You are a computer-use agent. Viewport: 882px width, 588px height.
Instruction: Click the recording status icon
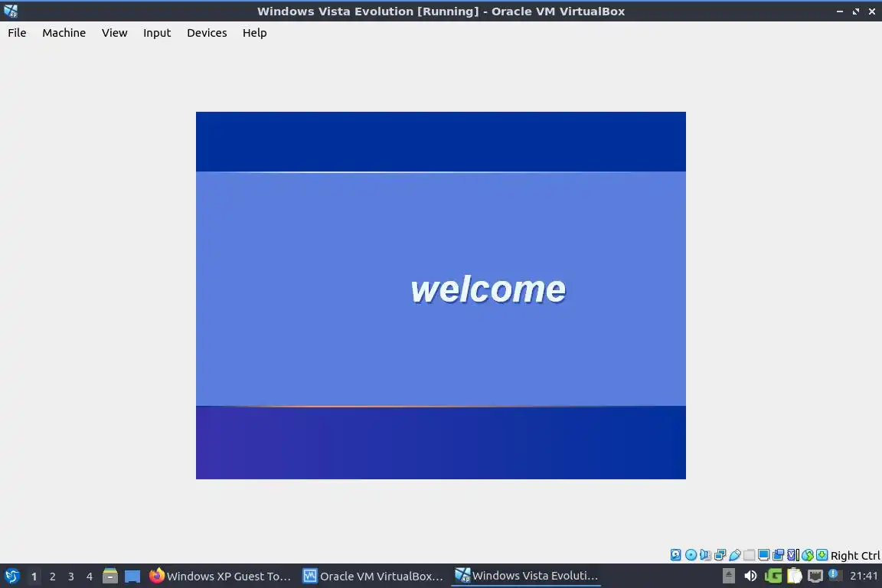(x=778, y=555)
